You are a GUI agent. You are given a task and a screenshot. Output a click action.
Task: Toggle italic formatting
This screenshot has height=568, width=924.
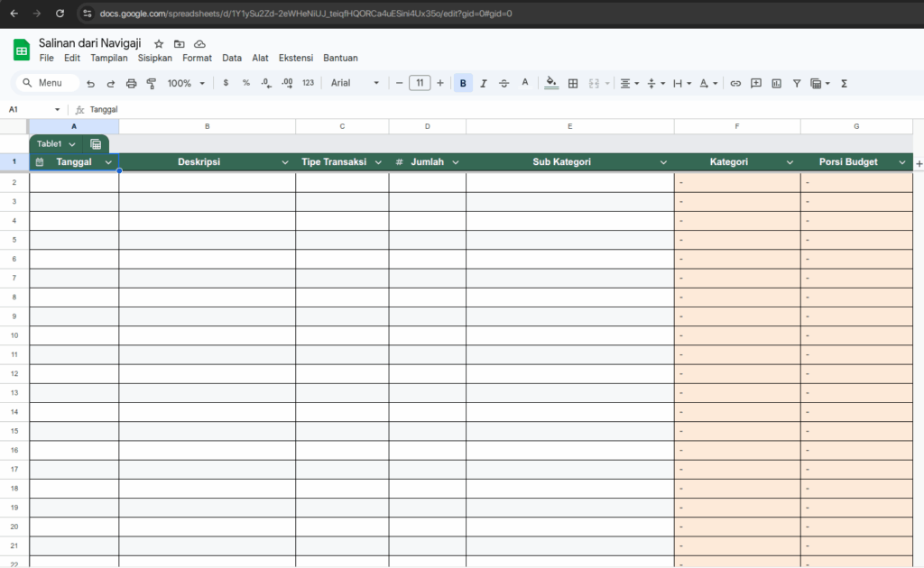[x=483, y=83]
